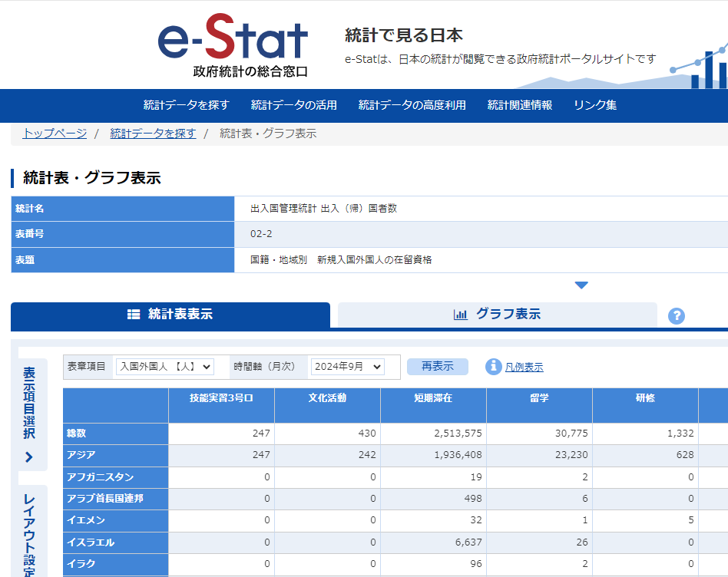728x577 pixels.
Task: Open the 表章項目 dropdown 入国外国人【人】
Action: pyautogui.click(x=165, y=367)
